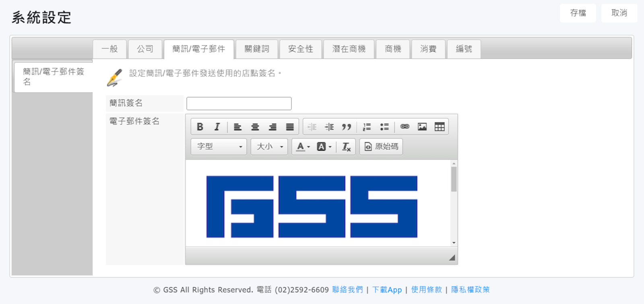Open the text color picker
The height and width of the screenshot is (304, 644).
pos(303,147)
